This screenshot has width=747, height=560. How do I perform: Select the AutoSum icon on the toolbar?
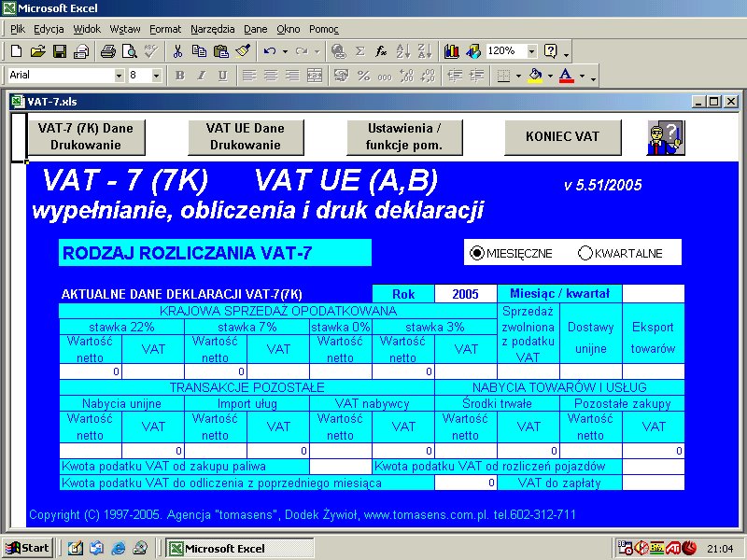tap(359, 50)
